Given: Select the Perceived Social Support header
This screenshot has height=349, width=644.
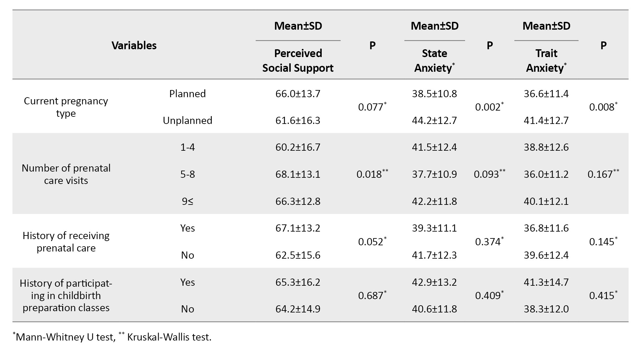Looking at the screenshot, I should (298, 60).
